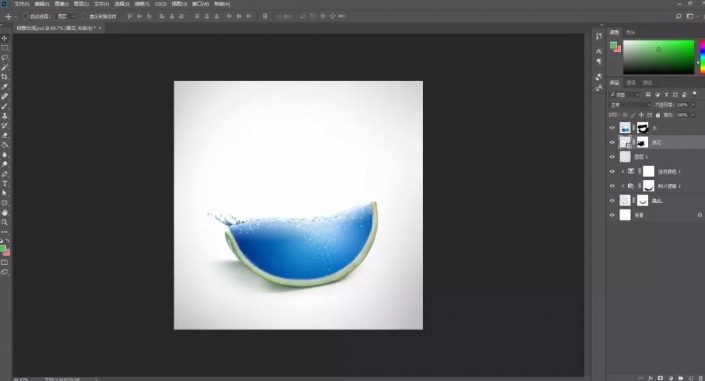The height and width of the screenshot is (381, 705).
Task: Click the green foreground color swatch in the Color panel
Action: [x=613, y=45]
